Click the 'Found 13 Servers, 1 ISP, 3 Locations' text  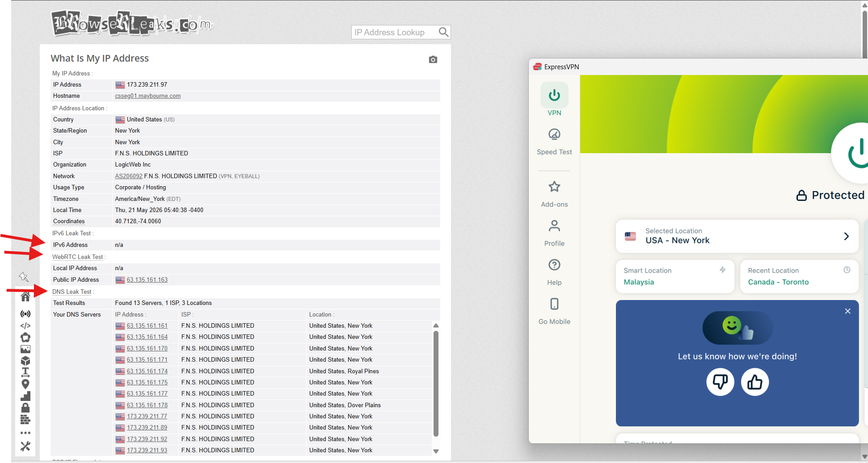tap(164, 303)
